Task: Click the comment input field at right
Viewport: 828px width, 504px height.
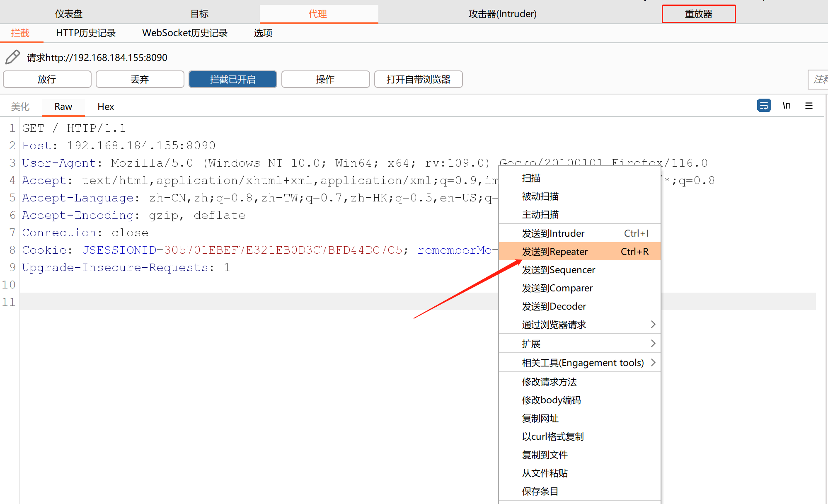Action: coord(818,79)
